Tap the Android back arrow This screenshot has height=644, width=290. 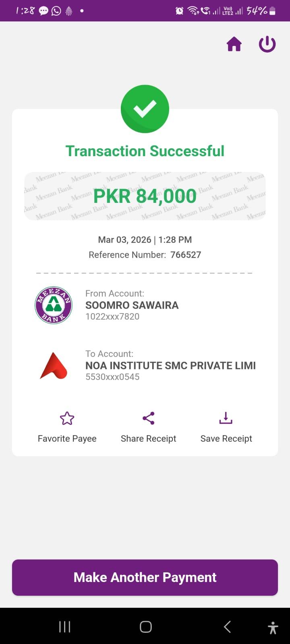(x=227, y=627)
